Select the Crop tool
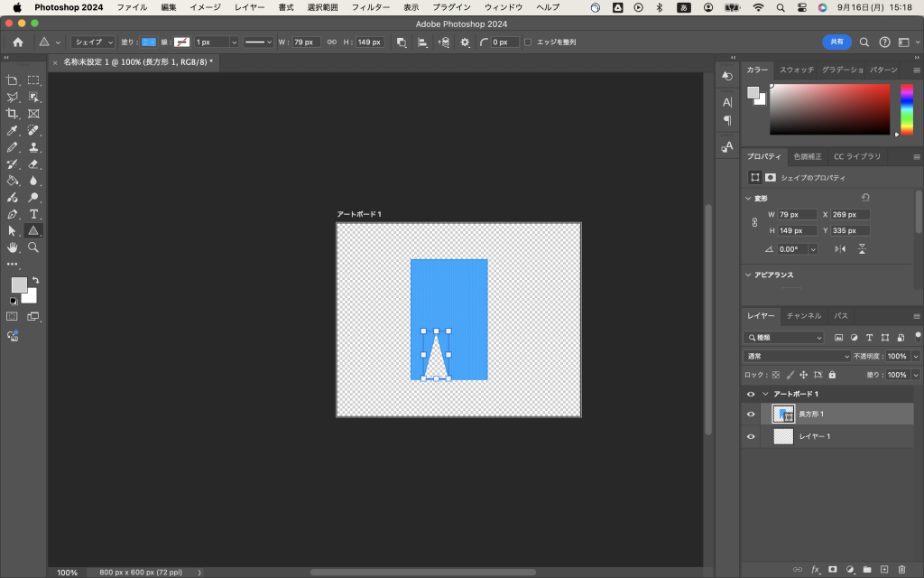Image resolution: width=924 pixels, height=578 pixels. point(13,114)
